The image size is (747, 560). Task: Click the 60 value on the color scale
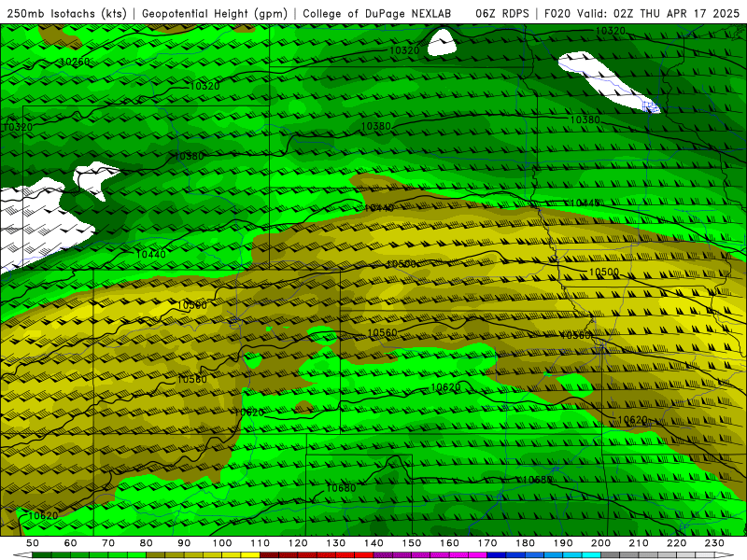click(x=70, y=543)
